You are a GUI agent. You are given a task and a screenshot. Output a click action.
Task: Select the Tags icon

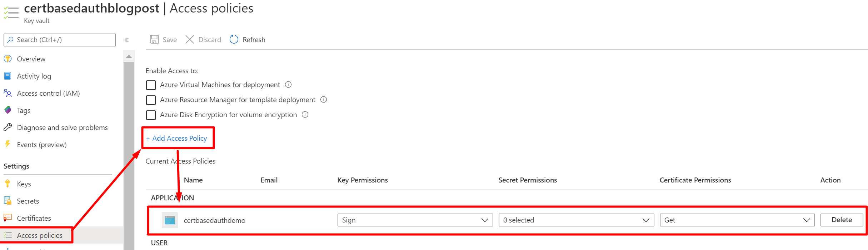(x=8, y=110)
